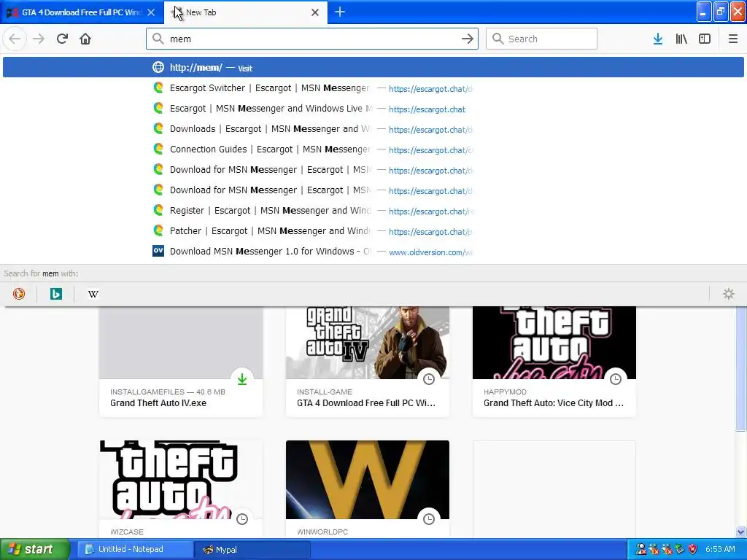Open the hamburger application menu
This screenshot has width=747, height=560.
pos(732,39)
